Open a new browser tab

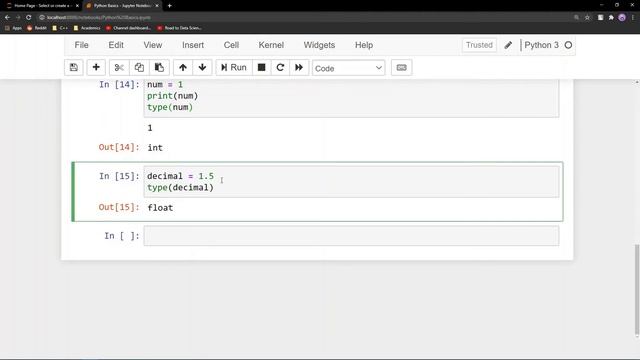[x=169, y=6]
